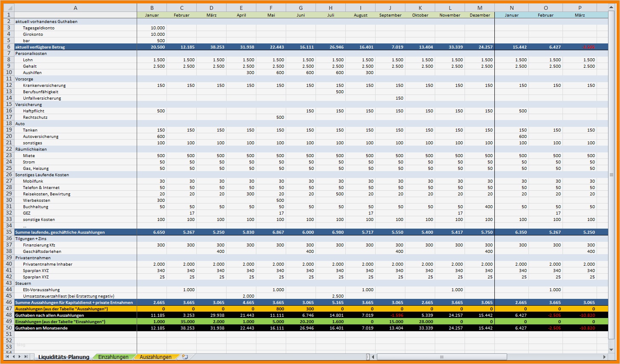Select the 'Miete' row label
Screen dimensions: 620x364
[x=75, y=155]
